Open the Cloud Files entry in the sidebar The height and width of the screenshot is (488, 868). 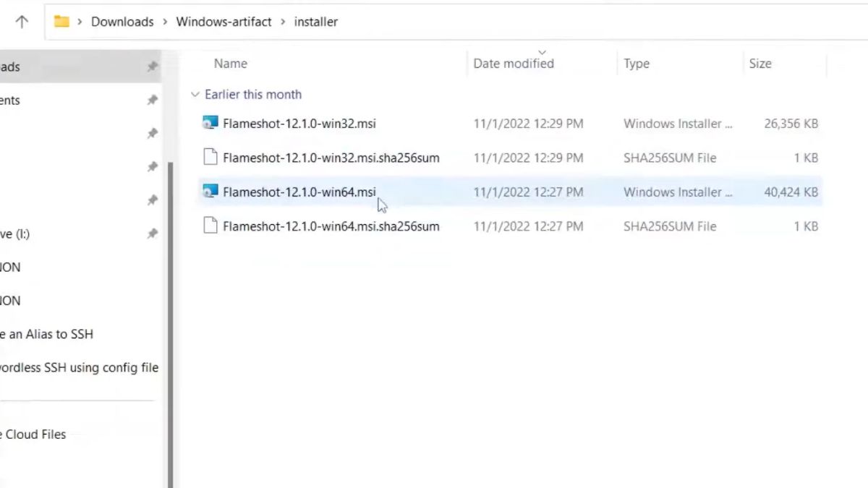tap(33, 435)
